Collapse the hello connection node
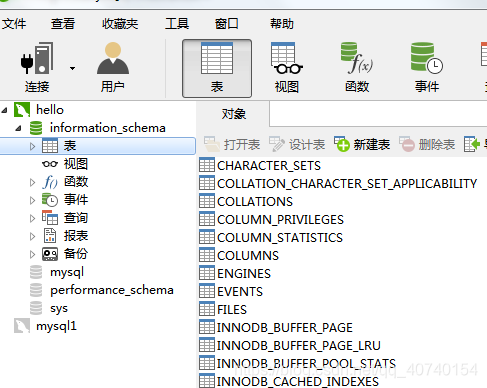Screen dimensions: 487x388 [5, 110]
